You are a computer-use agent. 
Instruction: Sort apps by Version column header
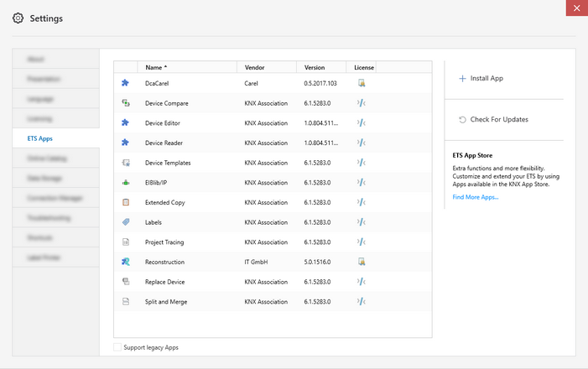(x=315, y=67)
